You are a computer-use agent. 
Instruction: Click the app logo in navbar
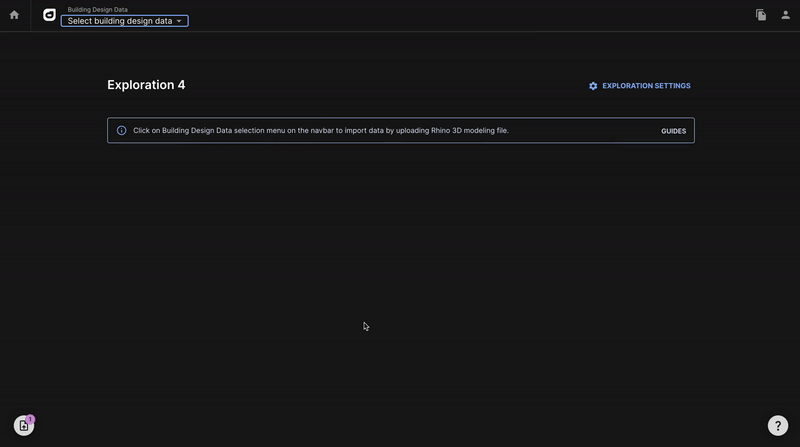50,15
